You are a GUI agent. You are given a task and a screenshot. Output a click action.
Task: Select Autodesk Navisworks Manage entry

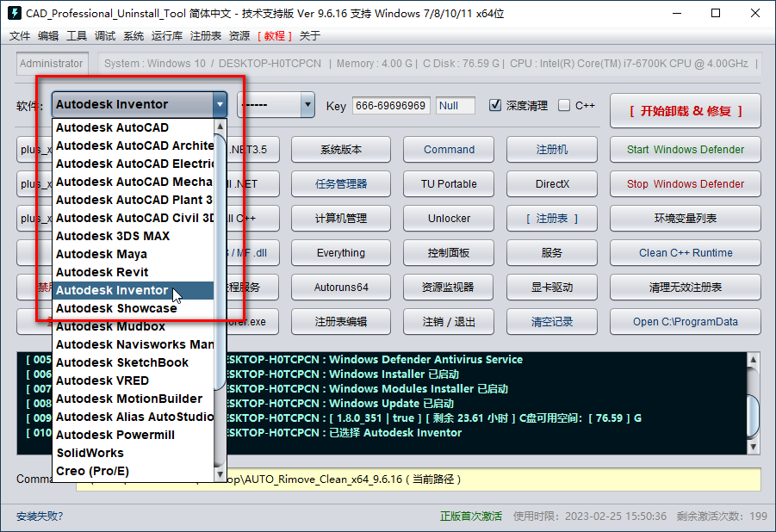[x=133, y=344]
